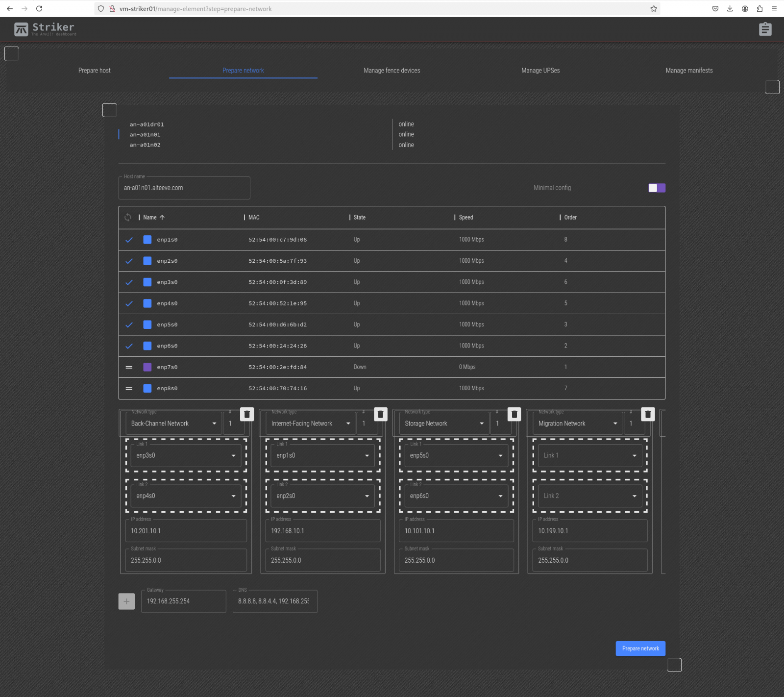The image size is (784, 697).
Task: Click the checkmark on the enp6s0 row
Action: (x=129, y=346)
